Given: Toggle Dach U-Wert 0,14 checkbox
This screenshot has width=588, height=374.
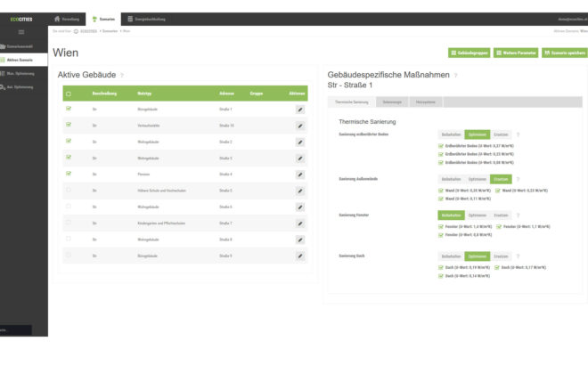Looking at the screenshot, I should pos(441,276).
